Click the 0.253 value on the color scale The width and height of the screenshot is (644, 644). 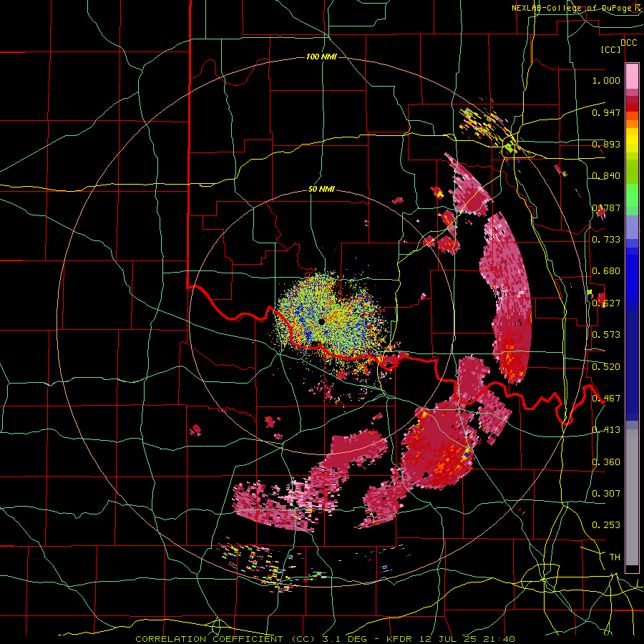tap(606, 525)
